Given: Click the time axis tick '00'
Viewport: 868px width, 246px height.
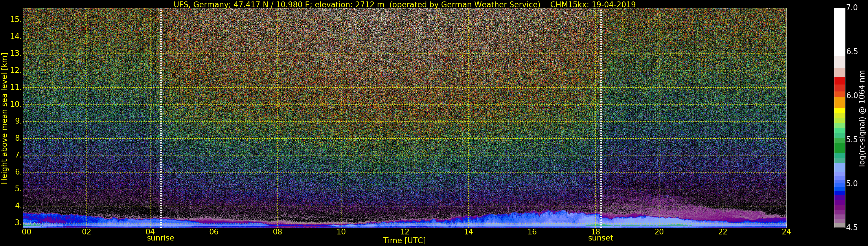Looking at the screenshot, I should [x=26, y=232].
